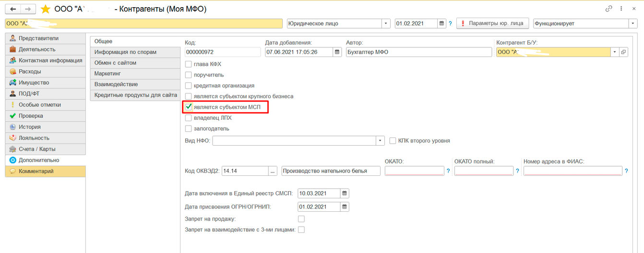This screenshot has width=644, height=253.
Task: Open the more options vertical dots menu
Action: click(x=622, y=9)
